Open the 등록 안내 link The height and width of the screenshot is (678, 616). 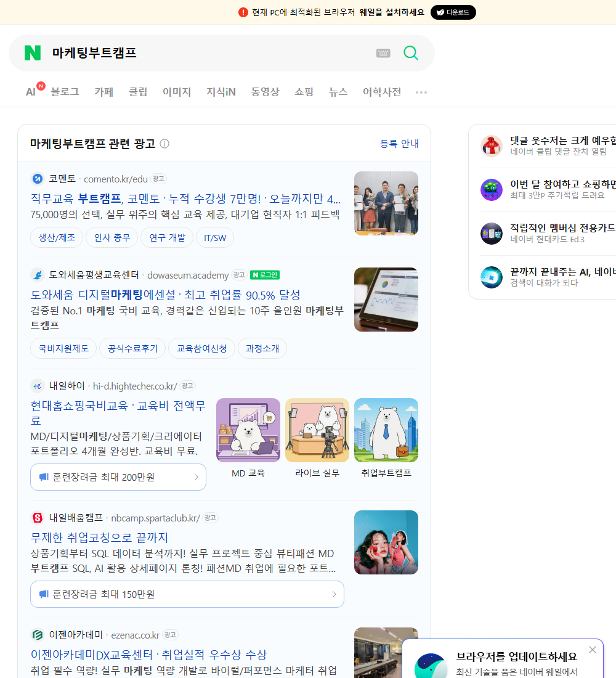(x=399, y=144)
